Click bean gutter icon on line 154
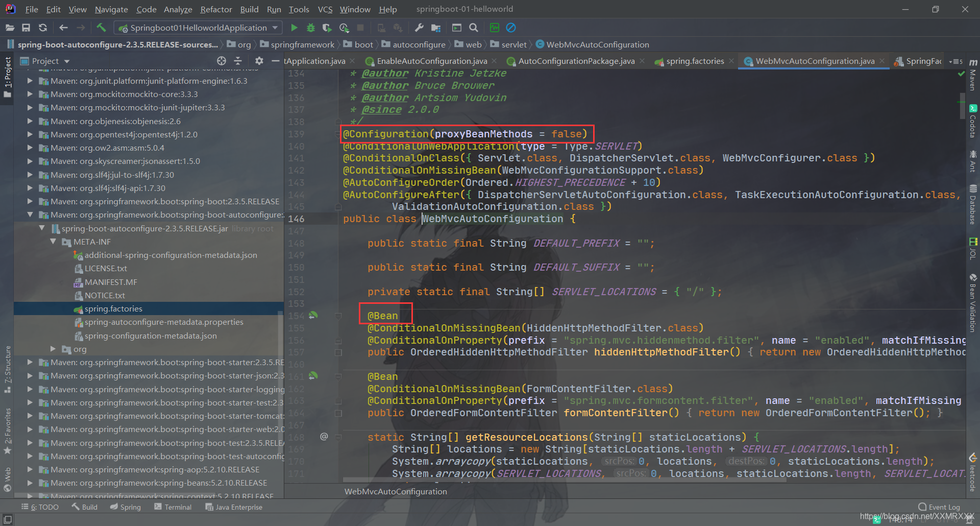 point(313,315)
